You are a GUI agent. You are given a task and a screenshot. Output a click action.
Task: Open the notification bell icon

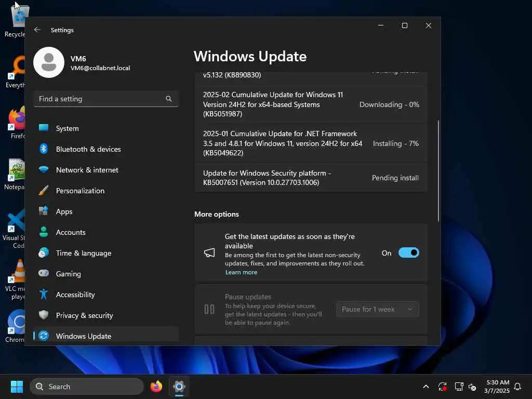pos(517,387)
